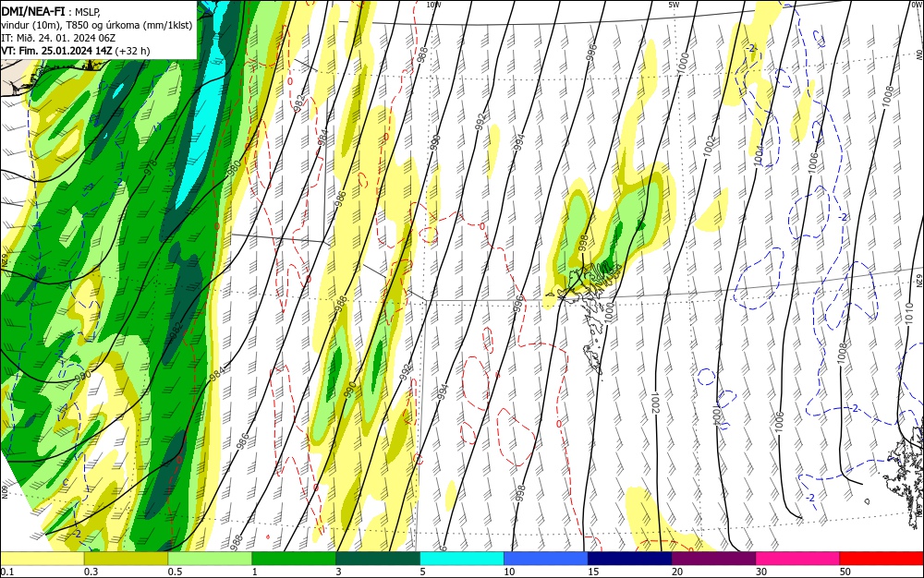
Task: Click the "10" legend value
Action: point(509,572)
